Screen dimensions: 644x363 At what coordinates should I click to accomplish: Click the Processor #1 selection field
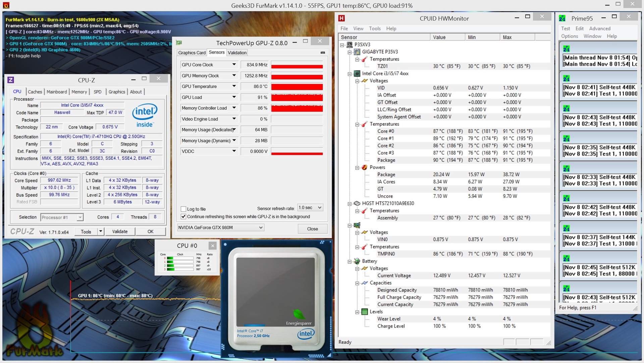coord(62,217)
